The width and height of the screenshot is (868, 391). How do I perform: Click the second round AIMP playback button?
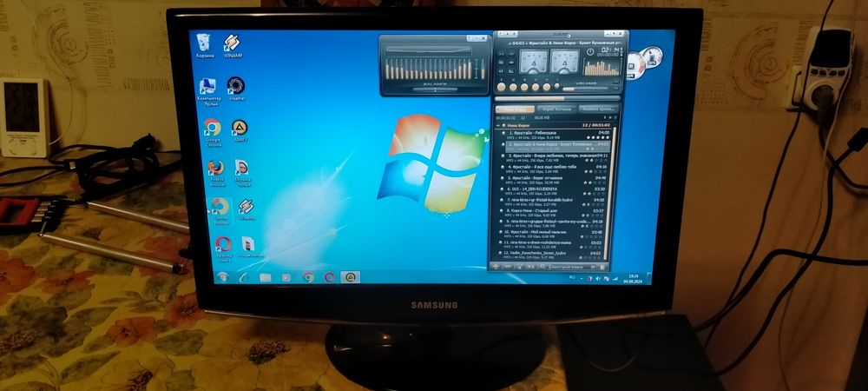click(x=513, y=87)
